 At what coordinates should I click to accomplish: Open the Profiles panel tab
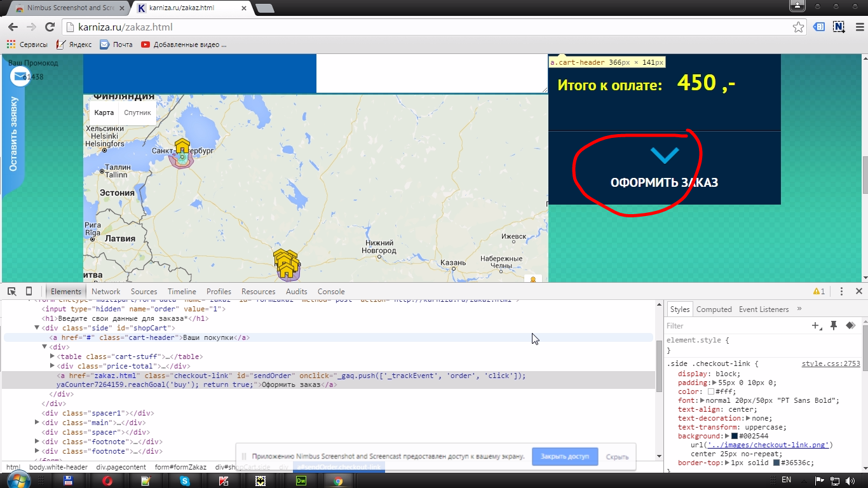click(219, 292)
